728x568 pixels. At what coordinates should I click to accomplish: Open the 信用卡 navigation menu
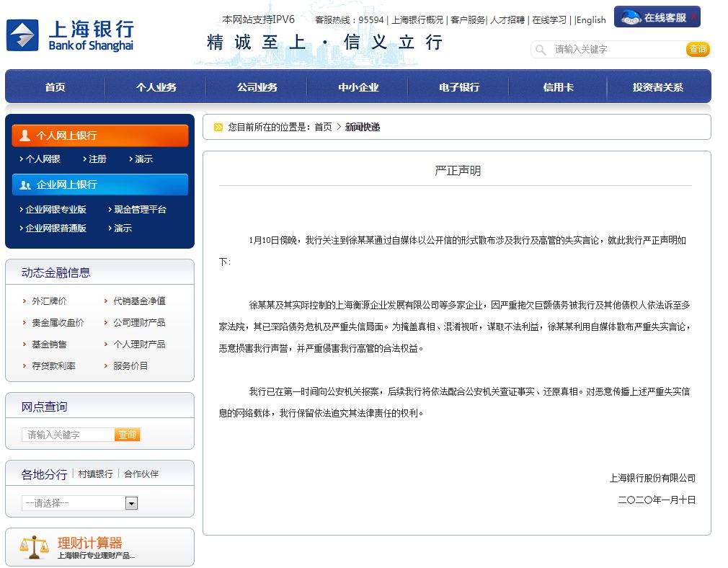click(x=558, y=87)
